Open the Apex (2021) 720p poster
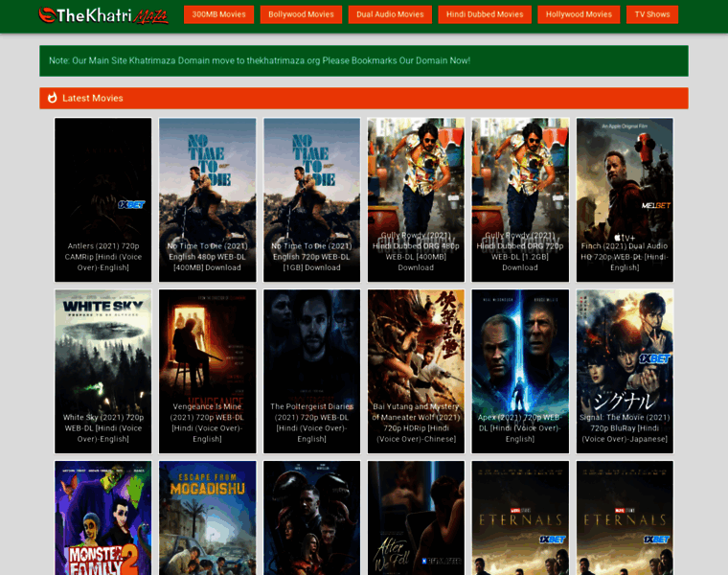 [520, 371]
